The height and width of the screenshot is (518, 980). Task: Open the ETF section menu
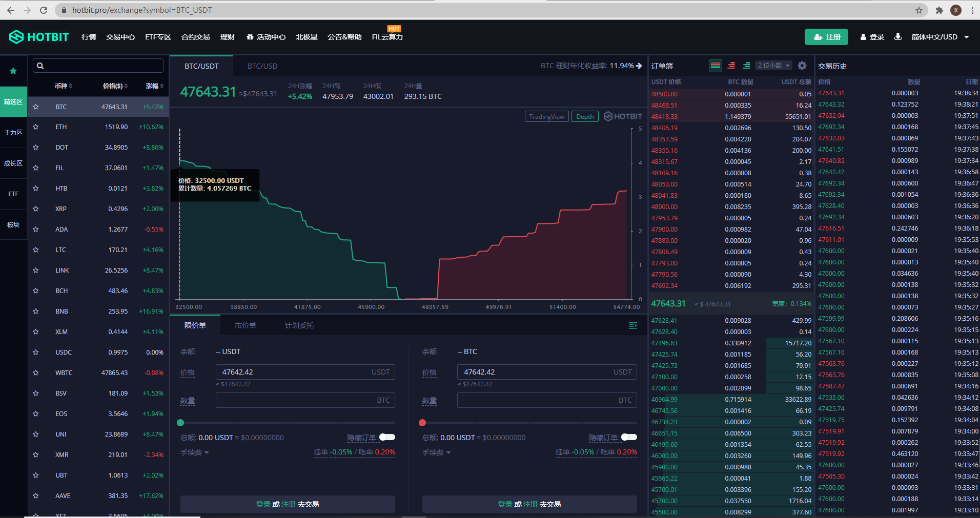point(158,37)
